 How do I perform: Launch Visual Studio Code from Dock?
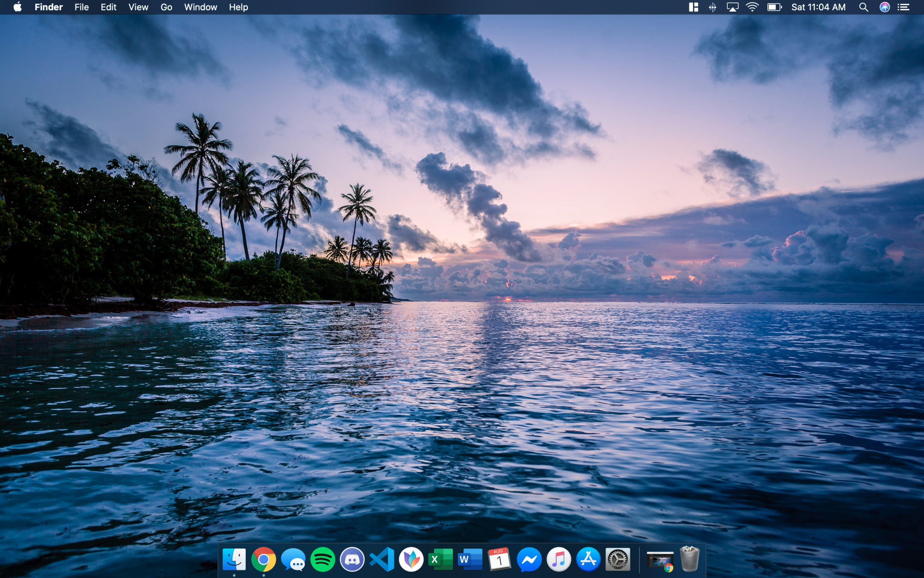point(382,560)
